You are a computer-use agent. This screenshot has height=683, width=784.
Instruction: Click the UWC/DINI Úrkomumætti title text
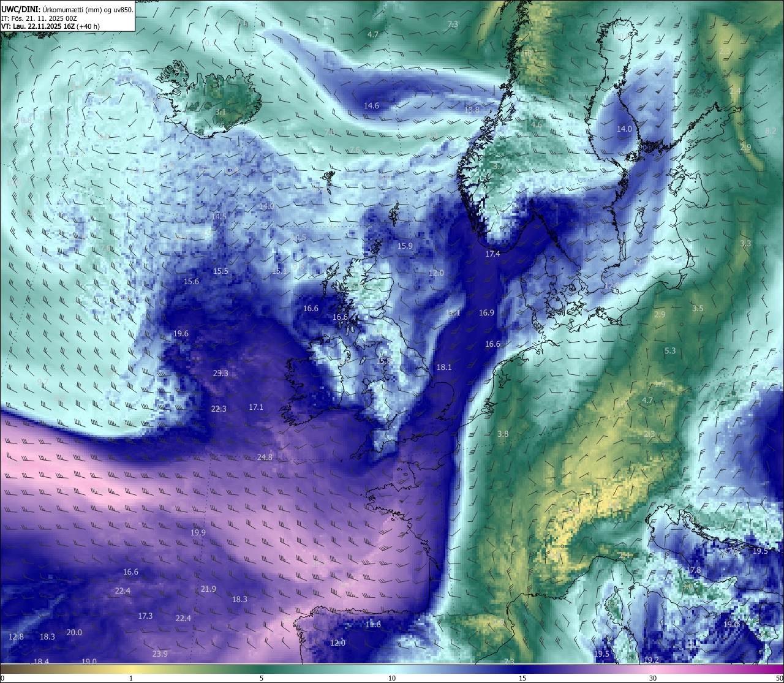point(67,10)
